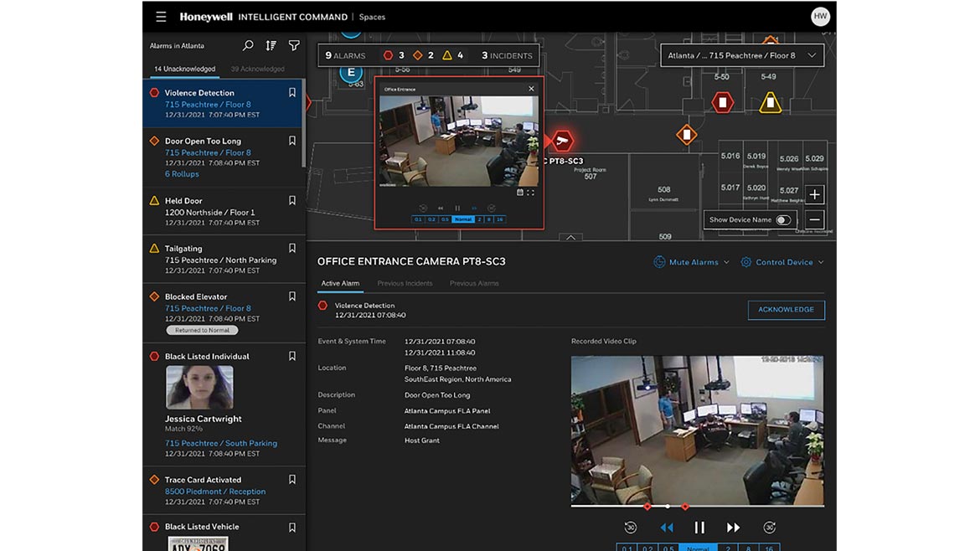Open the alarm filter funnel icon
Image resolution: width=980 pixels, height=551 pixels.
pyautogui.click(x=294, y=46)
